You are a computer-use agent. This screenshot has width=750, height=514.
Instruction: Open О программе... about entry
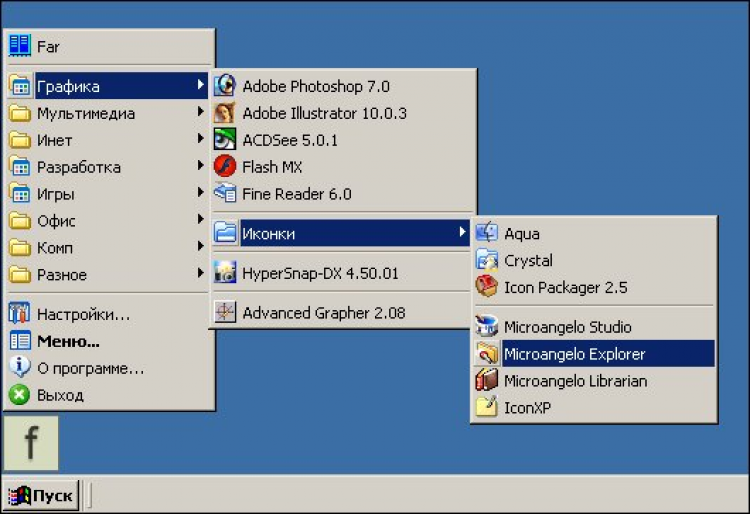(x=110, y=368)
